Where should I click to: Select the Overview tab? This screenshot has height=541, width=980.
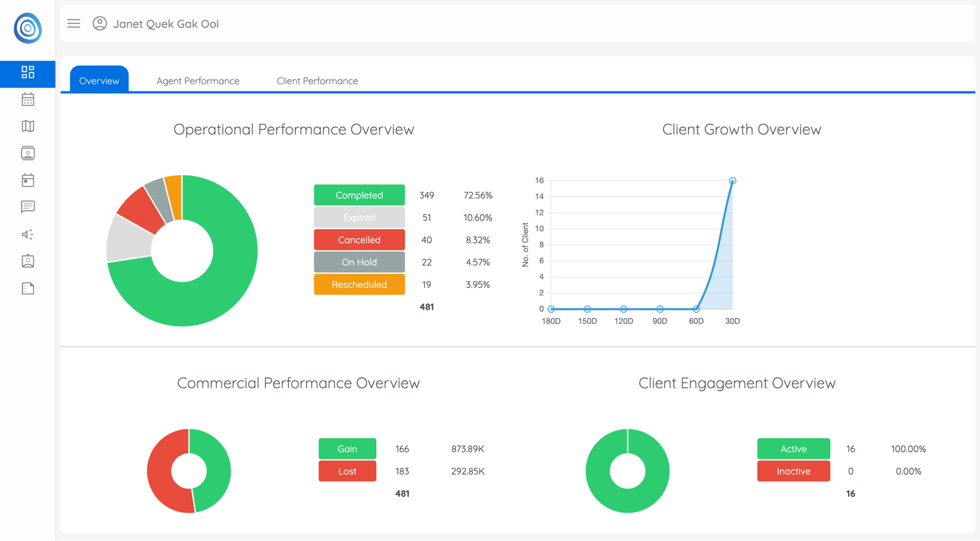point(99,81)
